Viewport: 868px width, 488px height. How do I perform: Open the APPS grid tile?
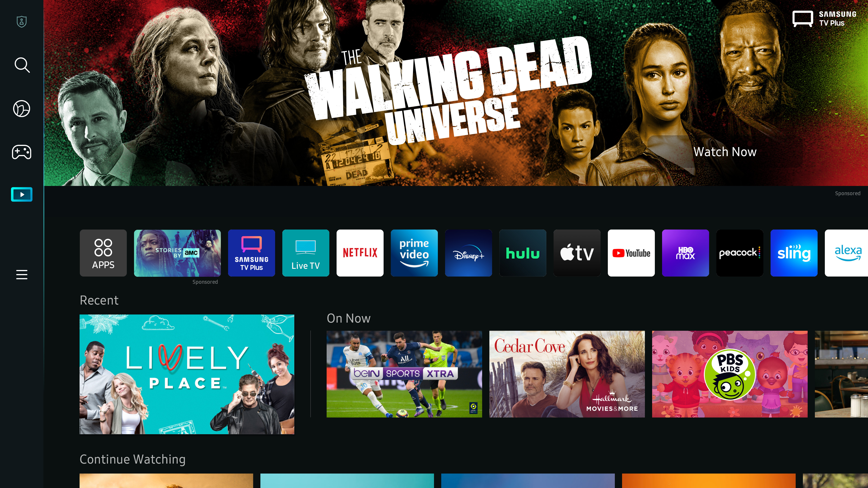pos(103,253)
